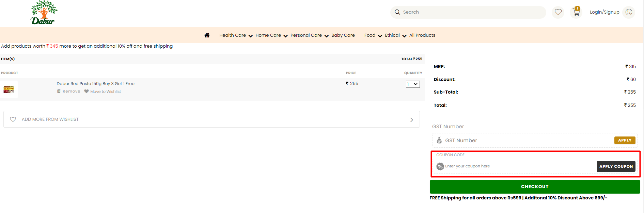Image resolution: width=644 pixels, height=213 pixels.
Task: Open the Food menu
Action: [370, 35]
